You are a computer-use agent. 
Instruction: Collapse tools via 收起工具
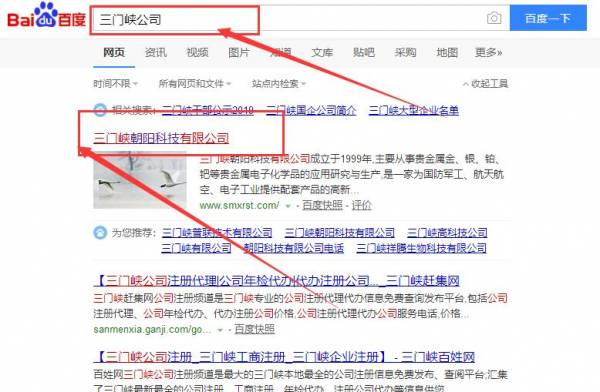point(485,83)
